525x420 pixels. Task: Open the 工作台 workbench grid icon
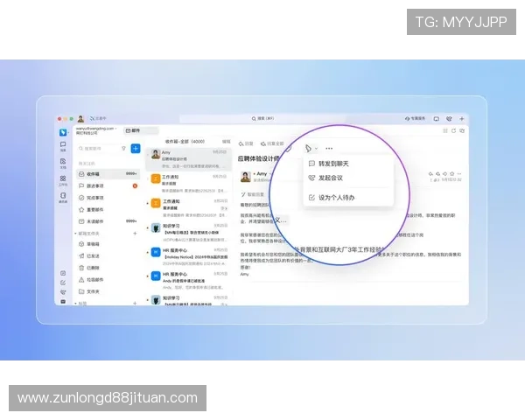pos(63,180)
